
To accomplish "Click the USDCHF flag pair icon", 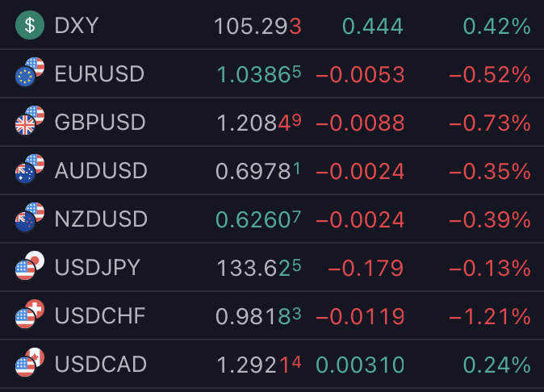I will [x=30, y=314].
